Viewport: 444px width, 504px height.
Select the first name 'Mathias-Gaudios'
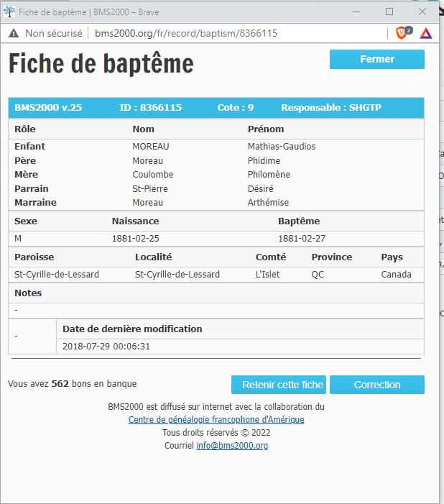282,147
